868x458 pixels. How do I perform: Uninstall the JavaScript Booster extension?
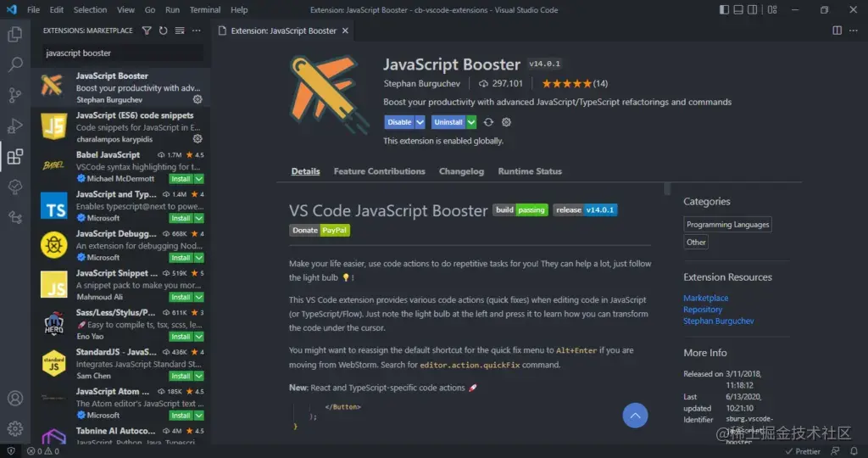point(448,122)
